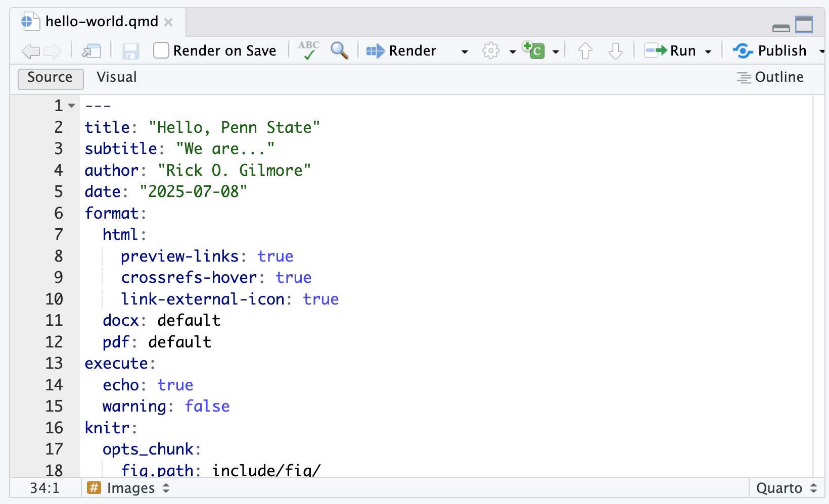Screen dimensions: 829x504
Task: Go to previous section with up arrow
Action: [x=585, y=51]
